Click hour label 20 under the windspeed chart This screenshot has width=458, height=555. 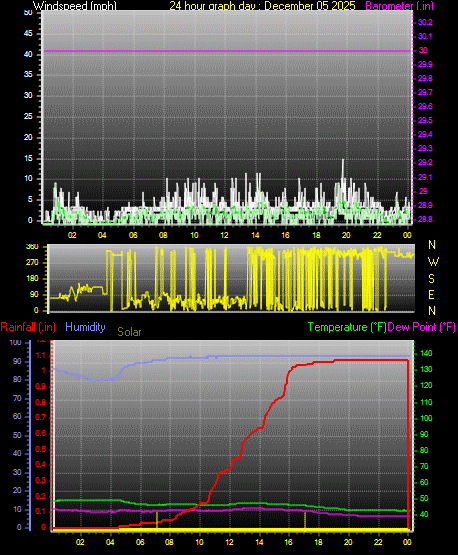(x=346, y=235)
